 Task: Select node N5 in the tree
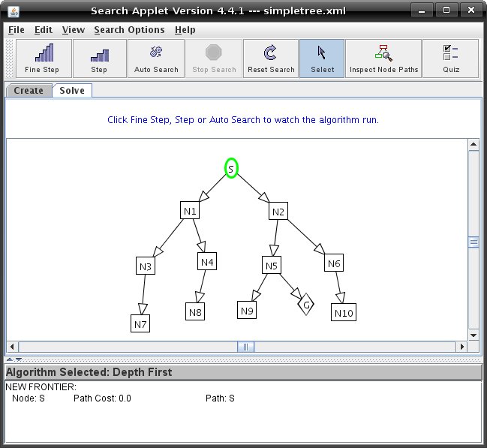click(271, 265)
